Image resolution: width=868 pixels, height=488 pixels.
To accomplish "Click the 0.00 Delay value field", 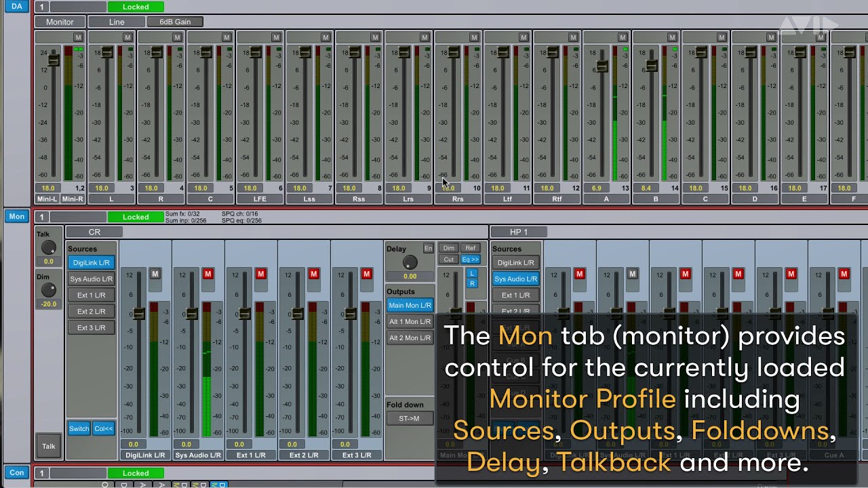I will click(410, 277).
